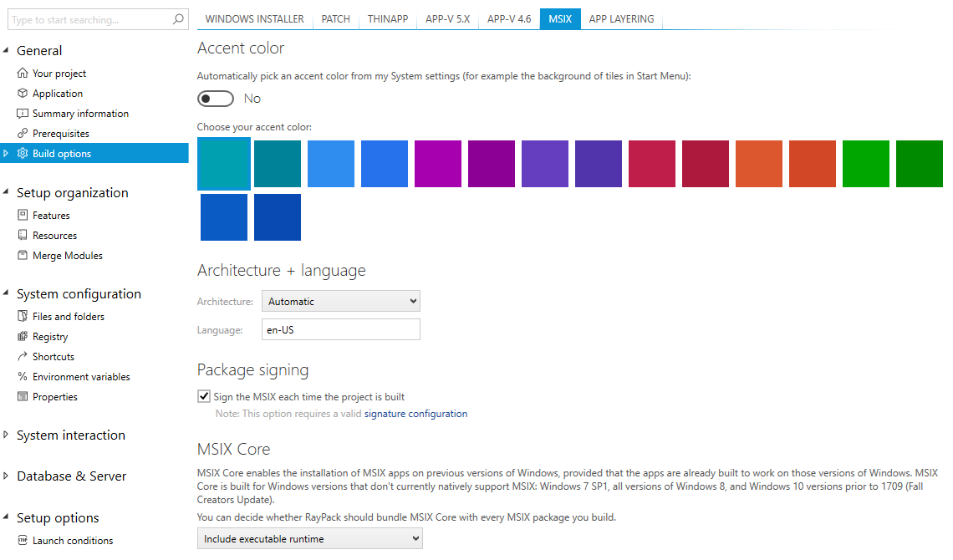The image size is (953, 560).
Task: Toggle automatic accent color from System settings
Action: tap(215, 98)
